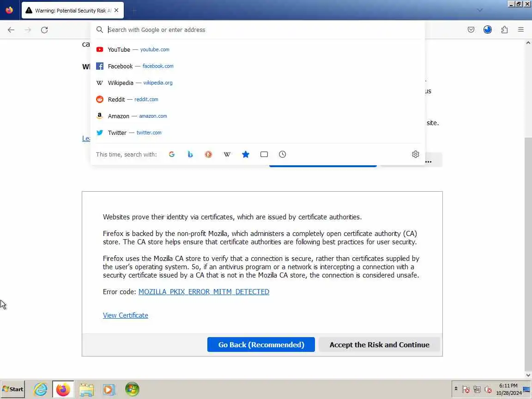The image size is (532, 399).
Task: Select the Amazon suggestion
Action: pyautogui.click(x=258, y=116)
